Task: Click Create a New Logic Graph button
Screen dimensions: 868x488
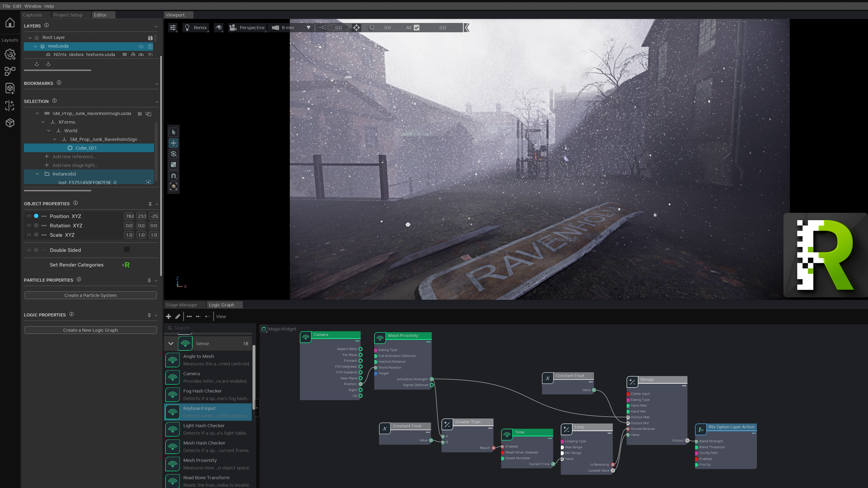Action: (x=90, y=330)
